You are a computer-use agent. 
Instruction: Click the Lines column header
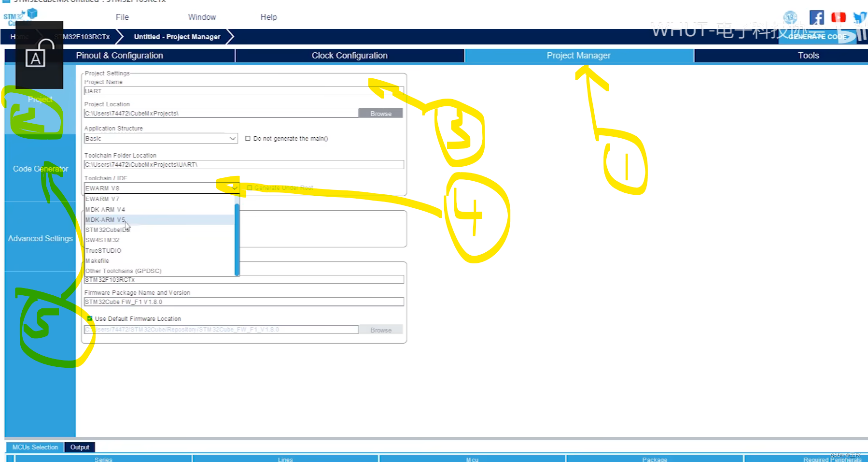[x=285, y=459]
